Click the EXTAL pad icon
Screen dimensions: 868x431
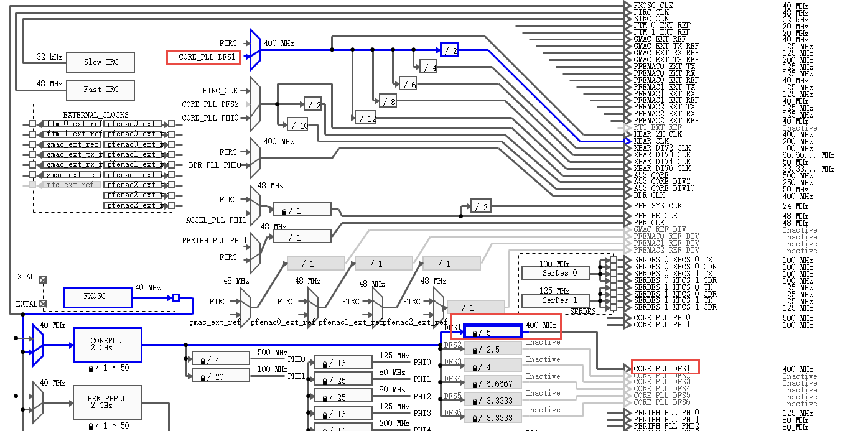tap(42, 304)
